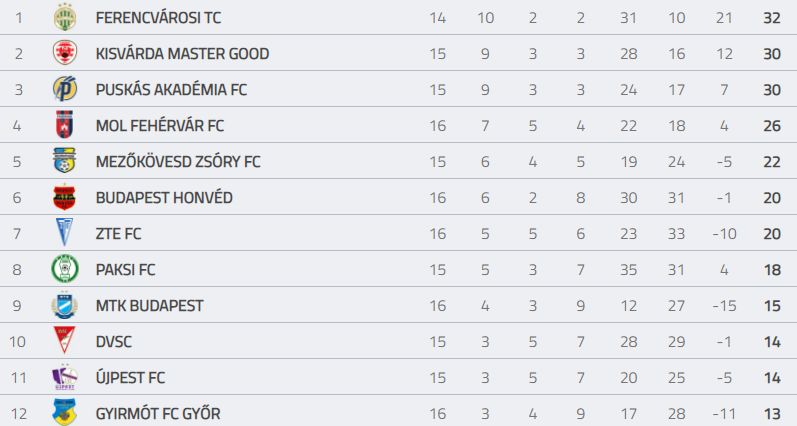This screenshot has width=797, height=426.
Task: Click the Mezőkövesd Zsóry FC badge
Action: 65,161
